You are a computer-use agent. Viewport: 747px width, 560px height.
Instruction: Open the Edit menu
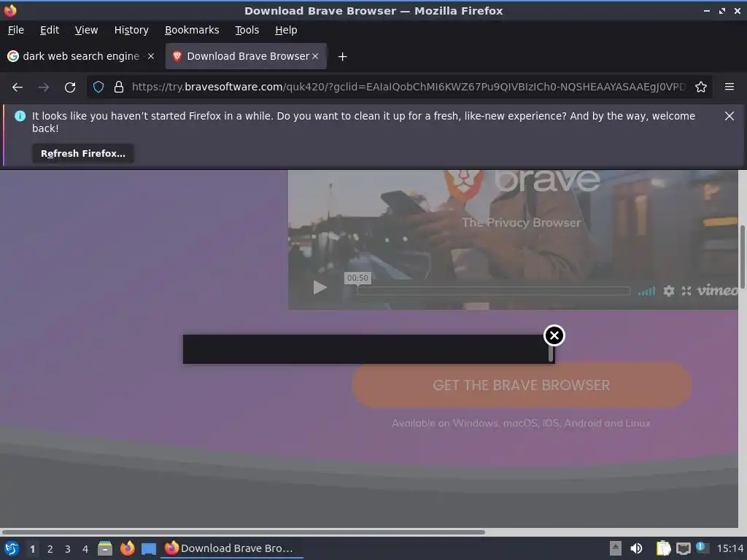[x=50, y=30]
